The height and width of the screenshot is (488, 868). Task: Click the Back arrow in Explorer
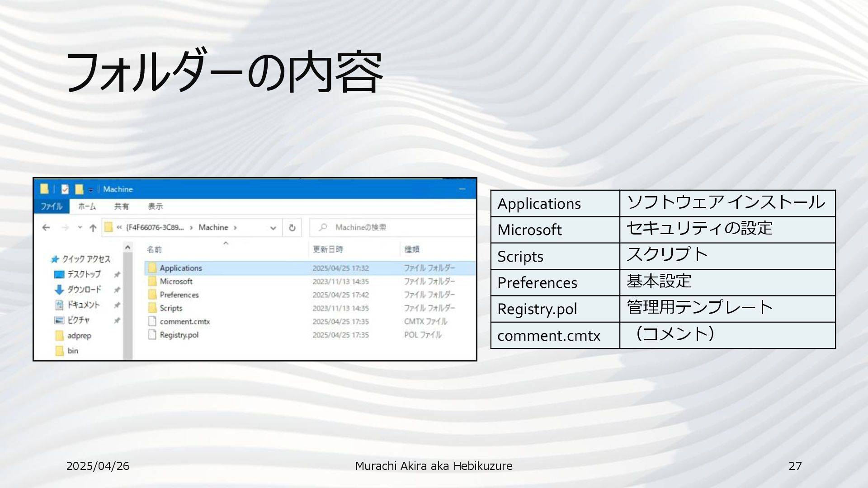coord(46,228)
